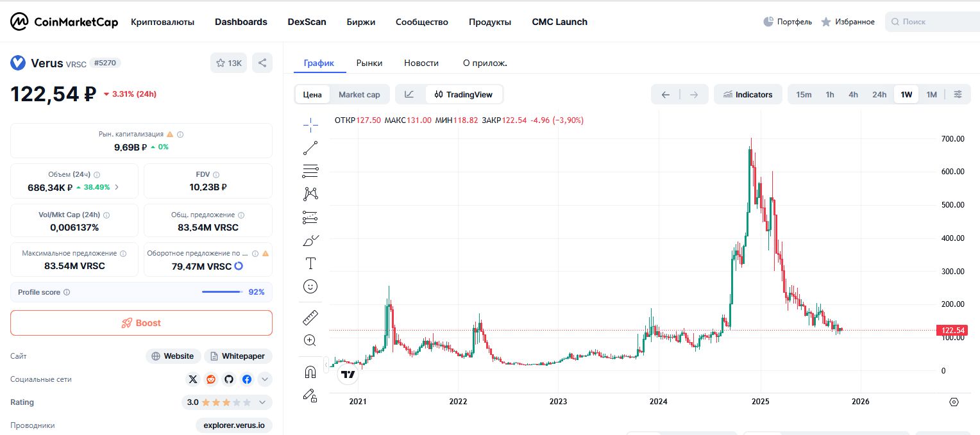Click the Boost button
Image resolution: width=980 pixels, height=435 pixels.
coord(141,323)
